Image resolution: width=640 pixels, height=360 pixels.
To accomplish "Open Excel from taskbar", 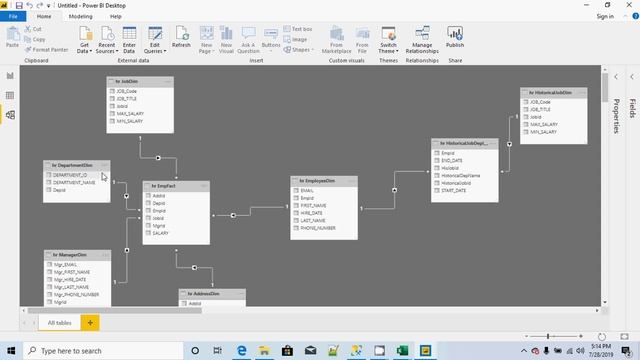I will click(x=402, y=351).
